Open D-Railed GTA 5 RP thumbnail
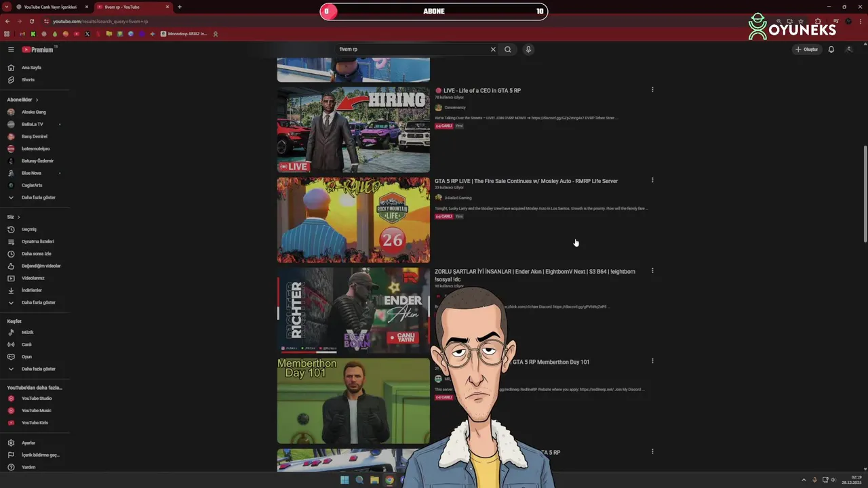Image resolution: width=868 pixels, height=488 pixels. tap(353, 220)
